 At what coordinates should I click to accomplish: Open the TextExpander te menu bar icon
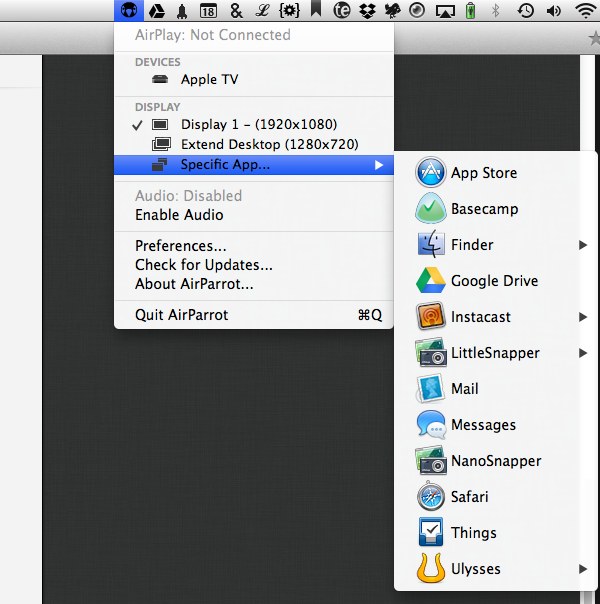342,10
